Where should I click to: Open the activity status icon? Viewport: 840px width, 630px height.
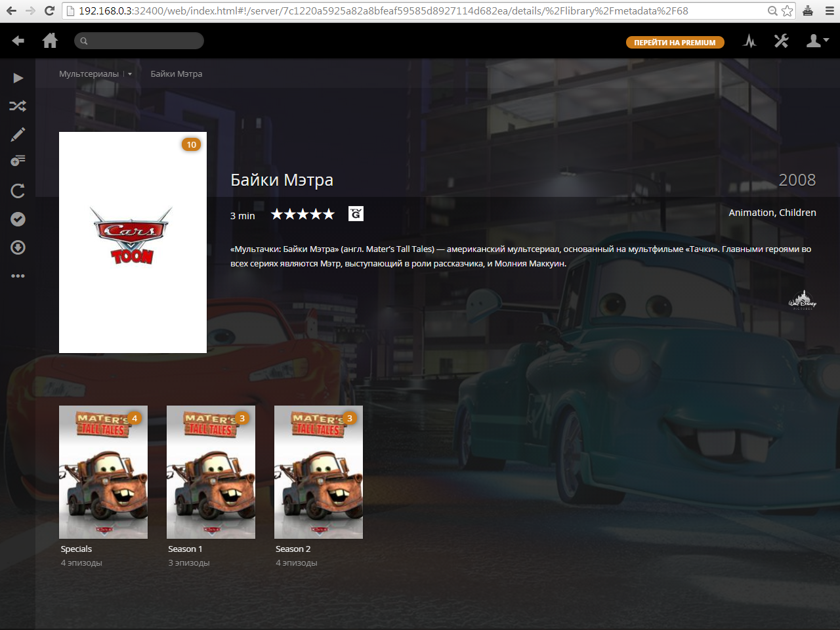tap(749, 41)
